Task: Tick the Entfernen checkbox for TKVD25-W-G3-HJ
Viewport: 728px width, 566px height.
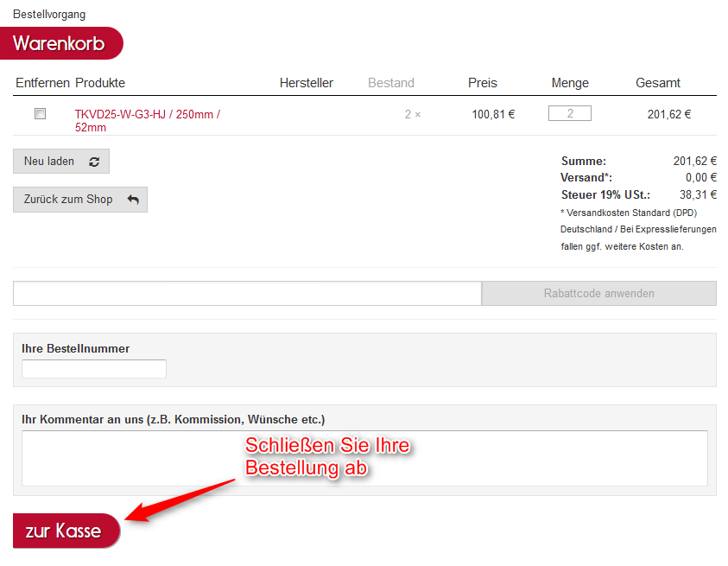Action: (x=41, y=113)
